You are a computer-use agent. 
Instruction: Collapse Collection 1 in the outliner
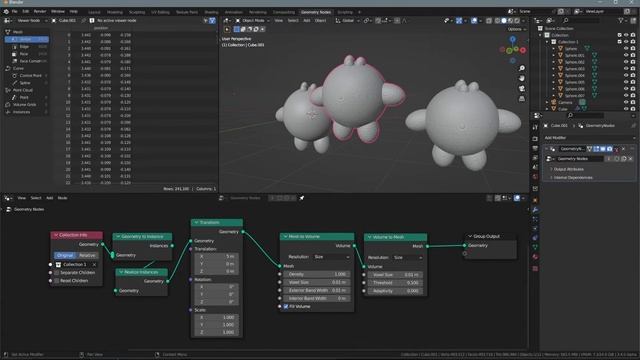(547, 42)
